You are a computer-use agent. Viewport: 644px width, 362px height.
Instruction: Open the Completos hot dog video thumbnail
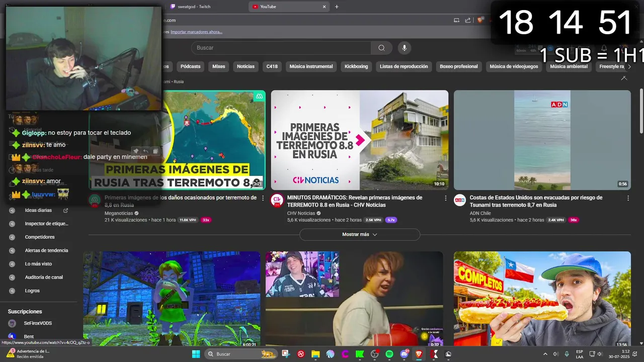(542, 299)
